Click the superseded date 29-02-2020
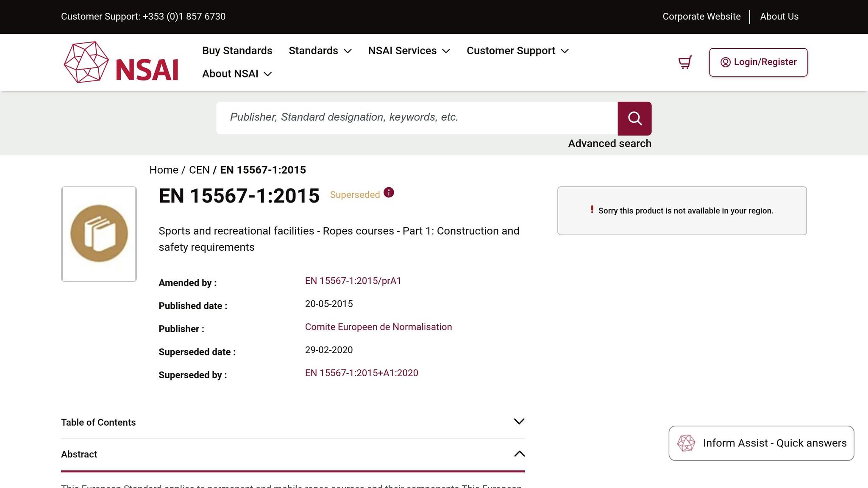The image size is (868, 488). [329, 350]
